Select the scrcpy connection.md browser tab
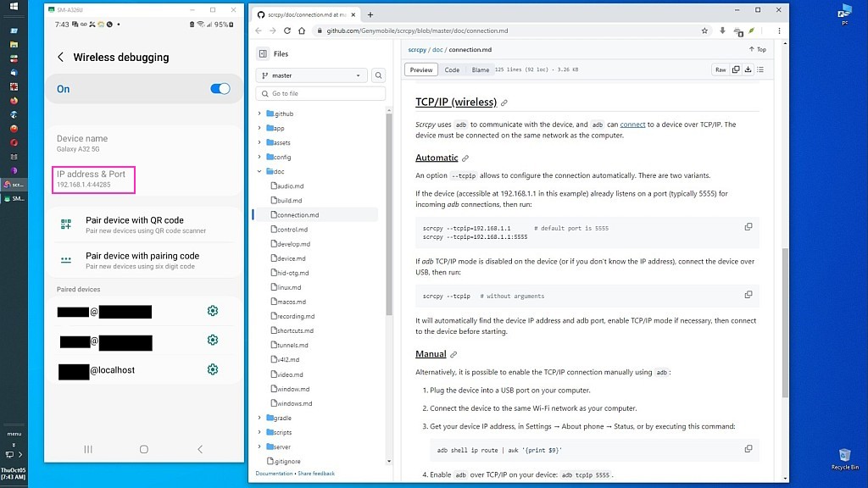868x488 pixels. click(x=307, y=15)
